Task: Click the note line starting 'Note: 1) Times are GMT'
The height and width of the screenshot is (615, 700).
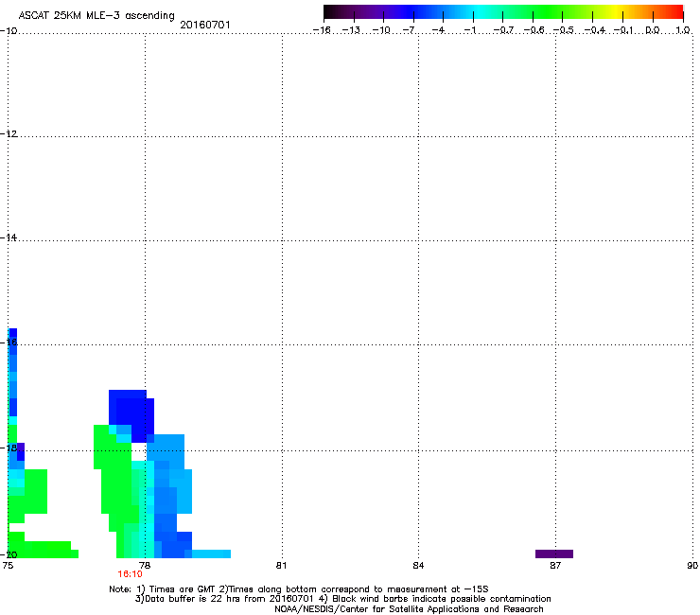Action: pos(299,589)
